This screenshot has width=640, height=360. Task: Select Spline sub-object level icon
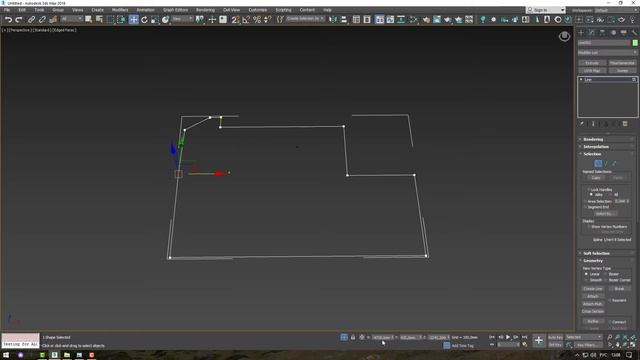tap(614, 163)
